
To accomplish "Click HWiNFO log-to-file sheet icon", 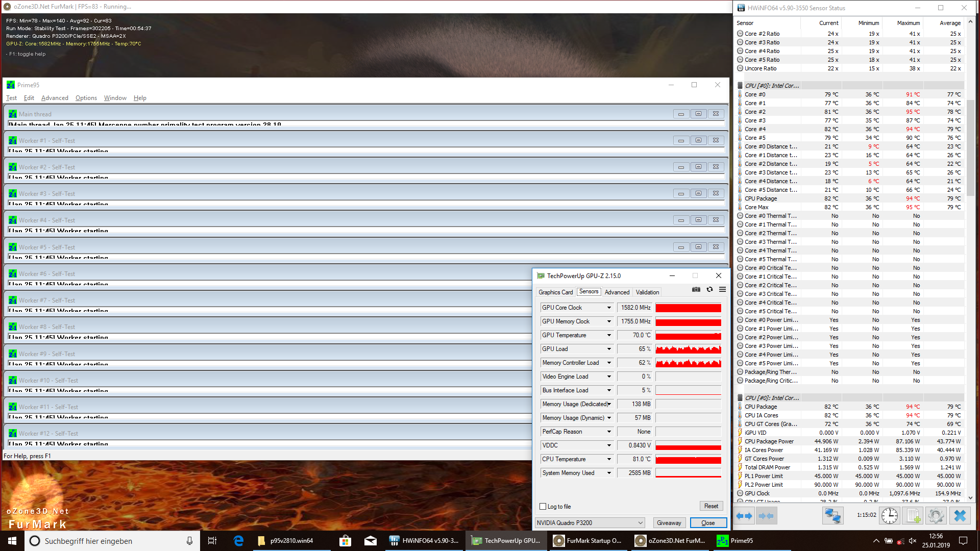I will coord(913,516).
